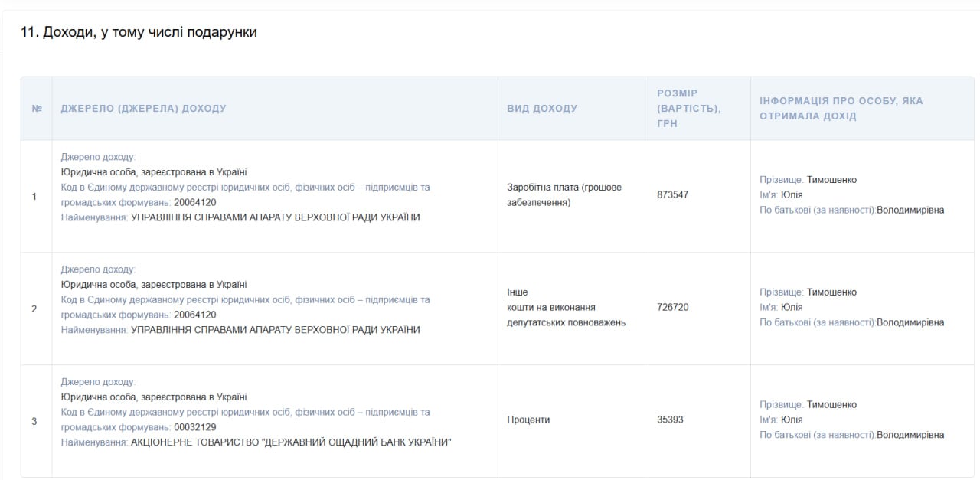Click the row number 2 cell
980x480 pixels.
pyautogui.click(x=34, y=309)
